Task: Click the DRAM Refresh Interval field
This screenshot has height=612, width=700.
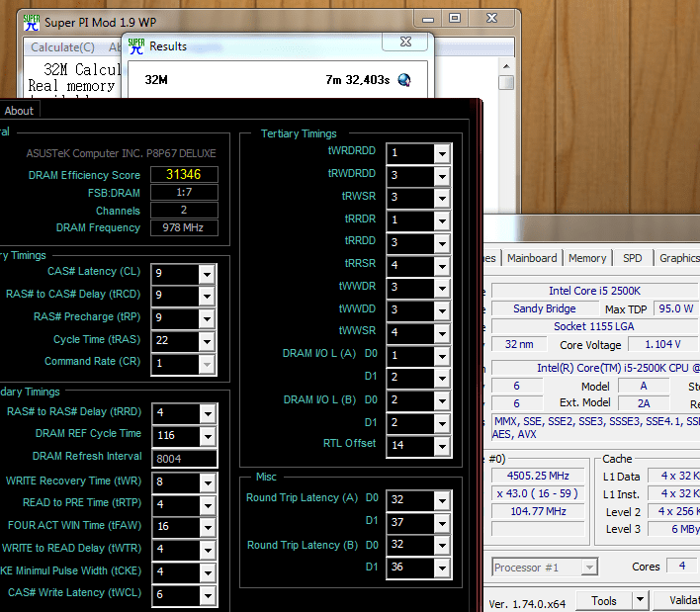Action: coord(184,459)
